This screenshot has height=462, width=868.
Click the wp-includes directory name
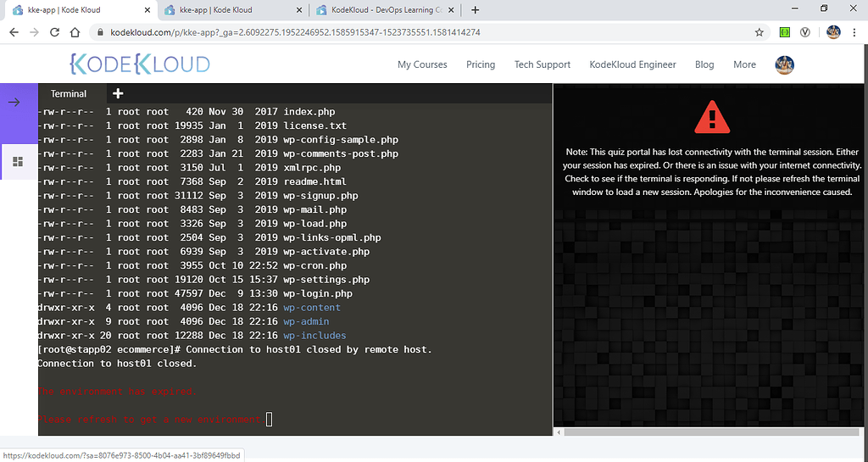(314, 336)
